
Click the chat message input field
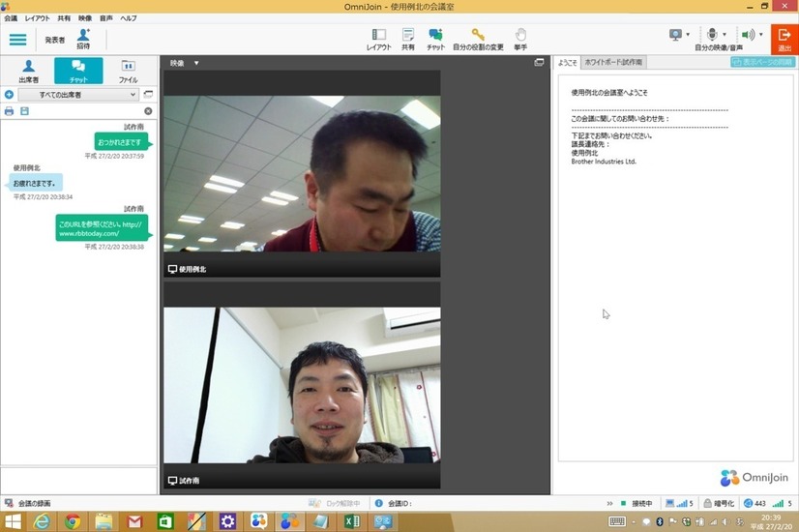coord(78,480)
